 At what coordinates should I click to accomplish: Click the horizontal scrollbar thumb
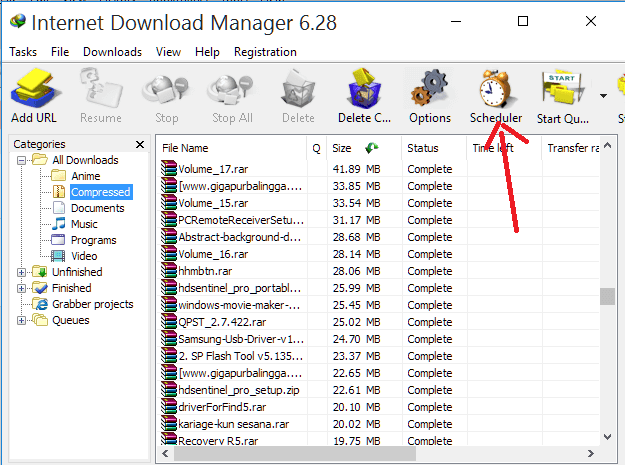[x=295, y=453]
